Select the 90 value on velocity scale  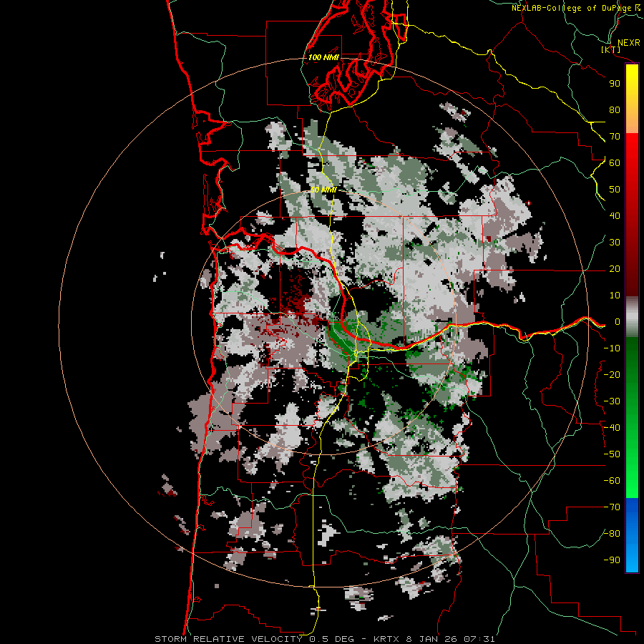pos(615,84)
